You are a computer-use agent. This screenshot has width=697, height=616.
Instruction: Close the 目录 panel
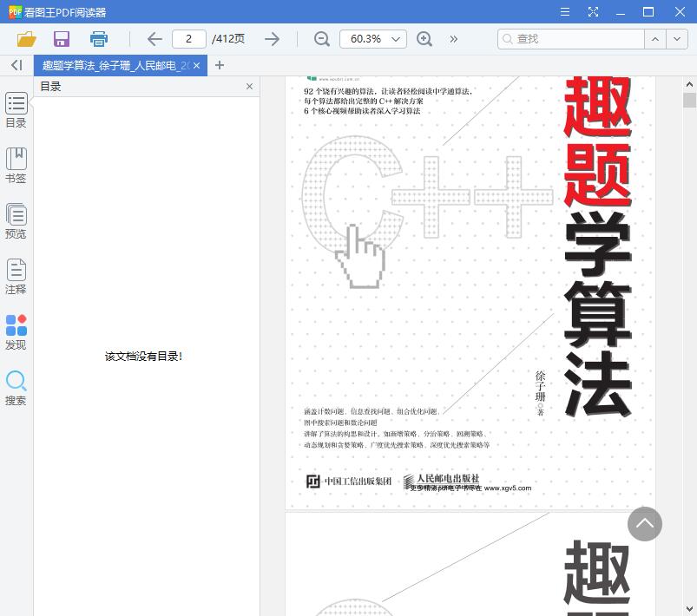tap(249, 86)
